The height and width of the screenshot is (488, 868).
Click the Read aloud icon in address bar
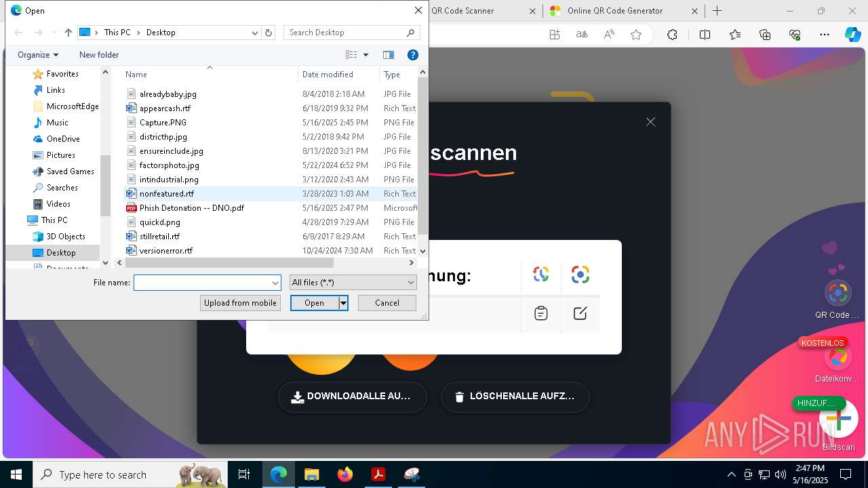click(x=609, y=35)
